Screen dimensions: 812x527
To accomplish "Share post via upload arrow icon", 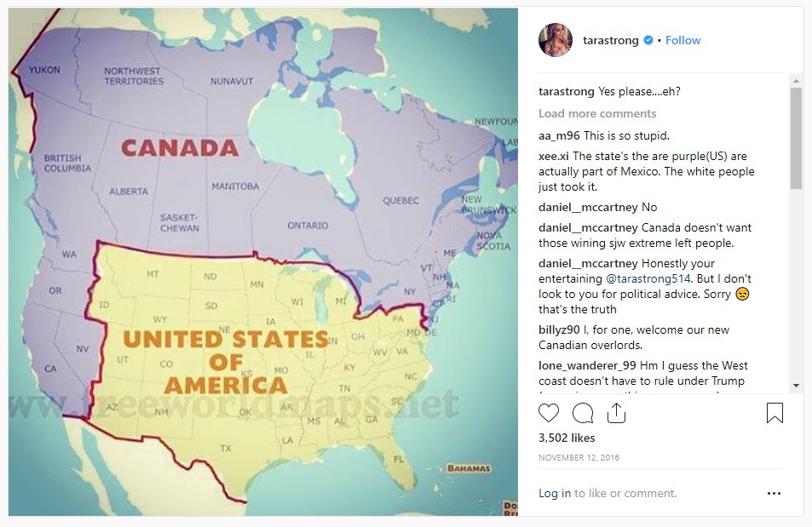I will [616, 413].
